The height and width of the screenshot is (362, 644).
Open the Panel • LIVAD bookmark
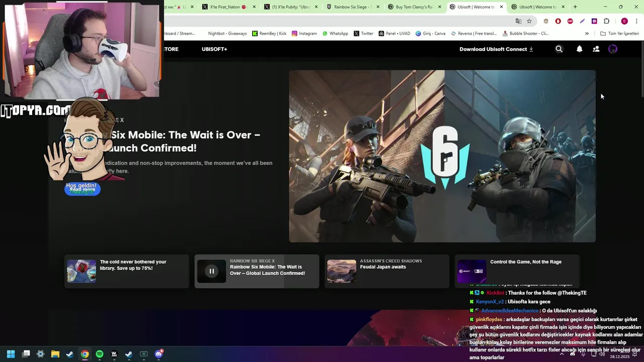tap(394, 34)
